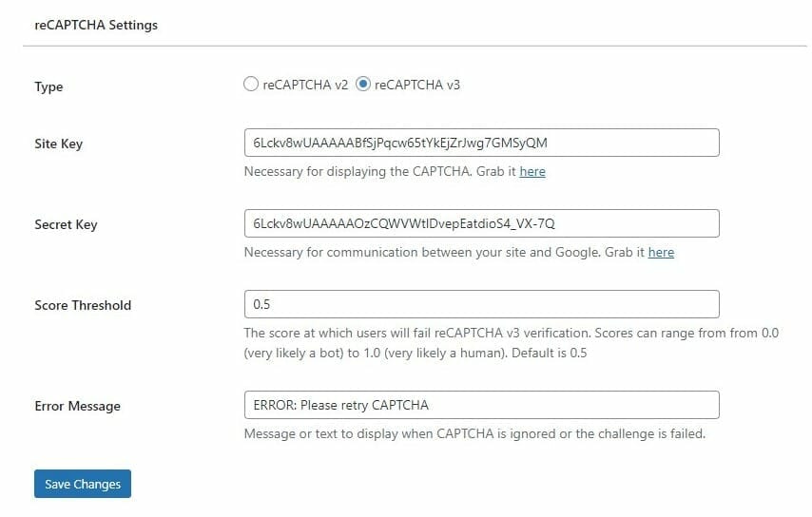
Task: Click the Secret Key row label
Action: point(66,224)
